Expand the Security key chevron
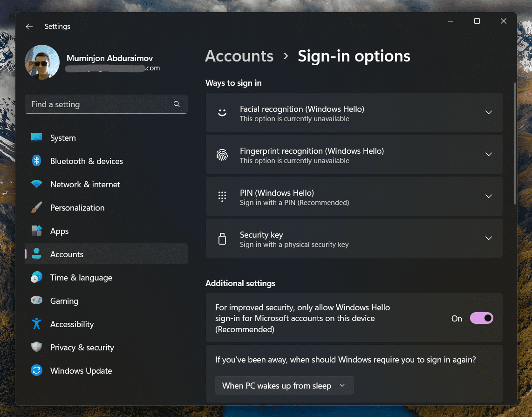532x417 pixels. [x=489, y=238]
